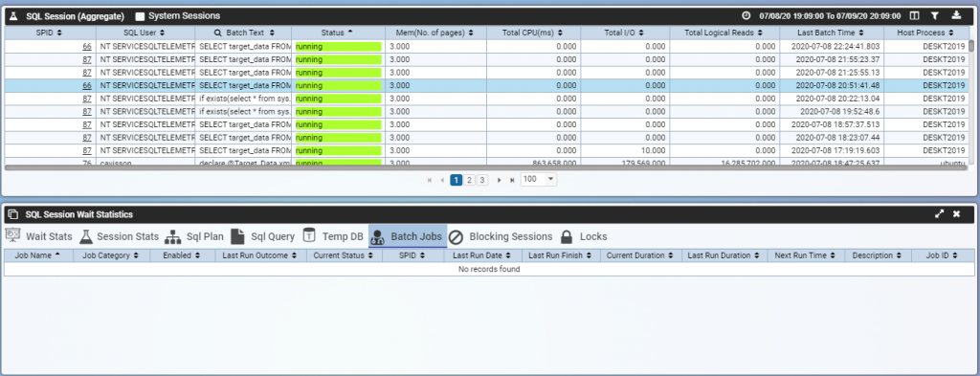Open the column toggle icon in header
Image resolution: width=980 pixels, height=376 pixels.
(x=914, y=15)
